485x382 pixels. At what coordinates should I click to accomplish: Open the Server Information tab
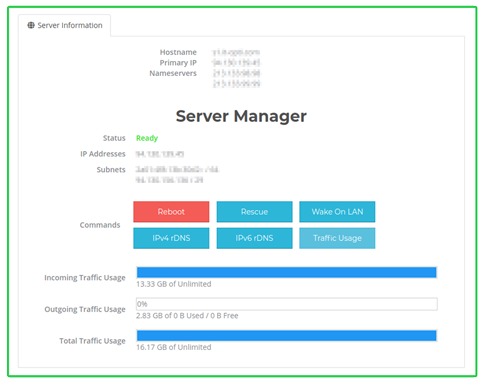(x=65, y=25)
